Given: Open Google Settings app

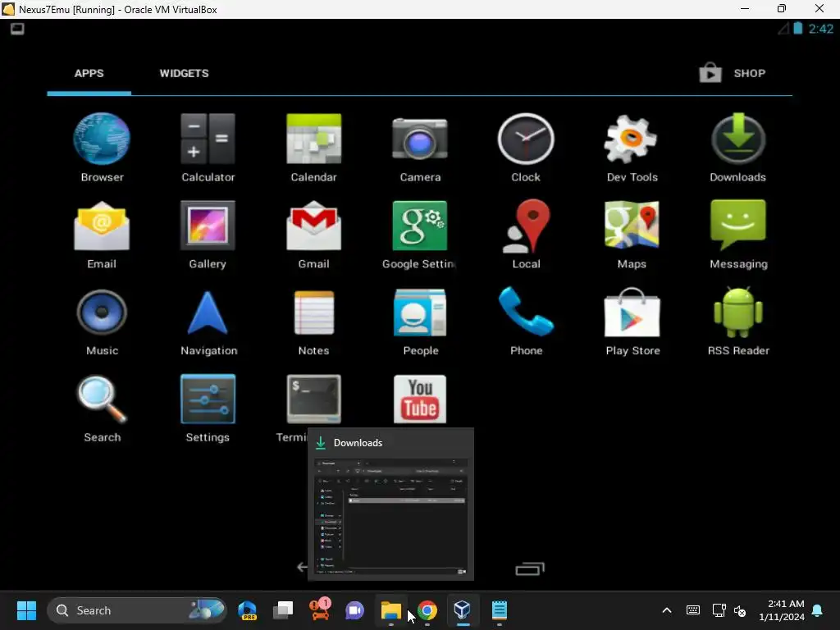Looking at the screenshot, I should (420, 234).
